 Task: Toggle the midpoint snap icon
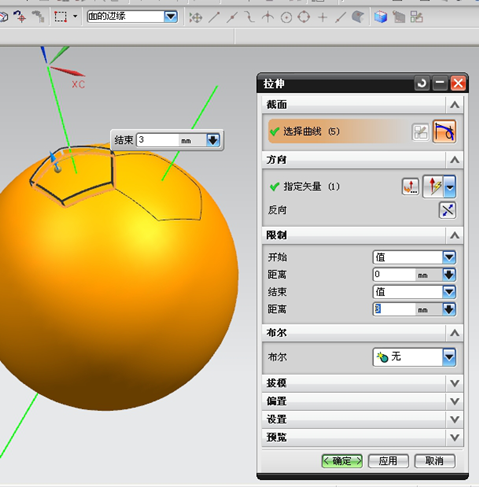232,17
